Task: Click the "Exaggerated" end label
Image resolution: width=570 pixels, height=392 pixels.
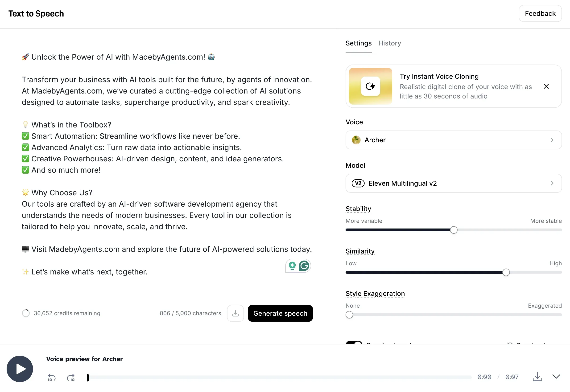Action: click(545, 306)
